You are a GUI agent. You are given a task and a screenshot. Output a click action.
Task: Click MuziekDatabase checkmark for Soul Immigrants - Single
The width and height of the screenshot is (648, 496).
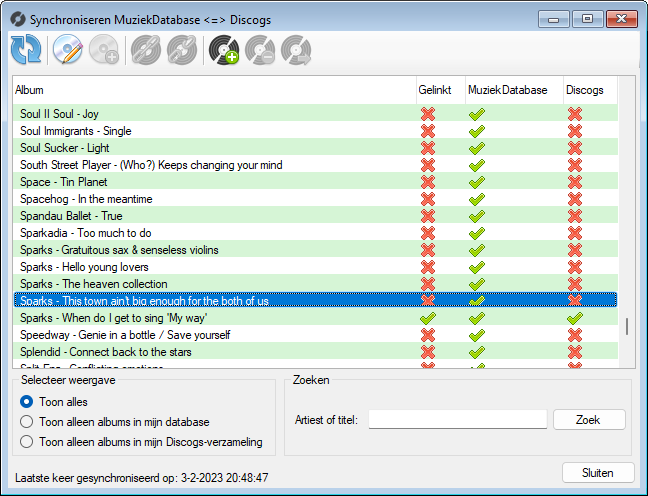476,131
